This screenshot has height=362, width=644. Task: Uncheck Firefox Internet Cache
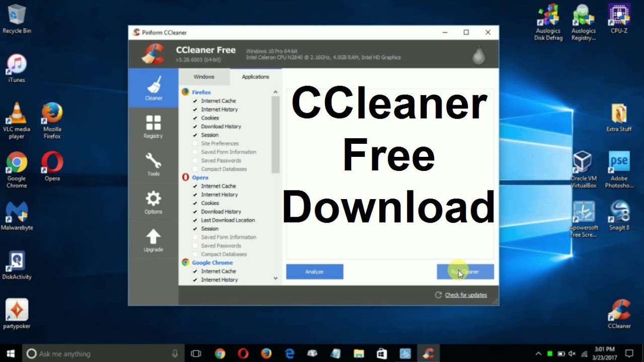[x=195, y=101]
